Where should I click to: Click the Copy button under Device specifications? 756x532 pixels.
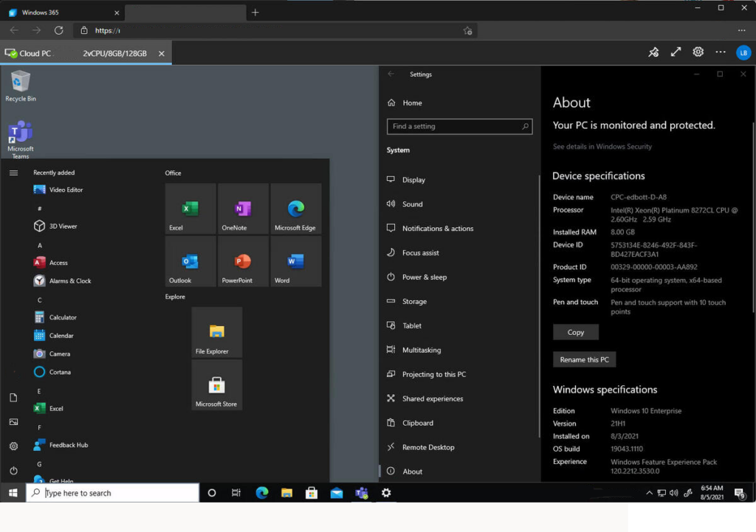pos(576,332)
